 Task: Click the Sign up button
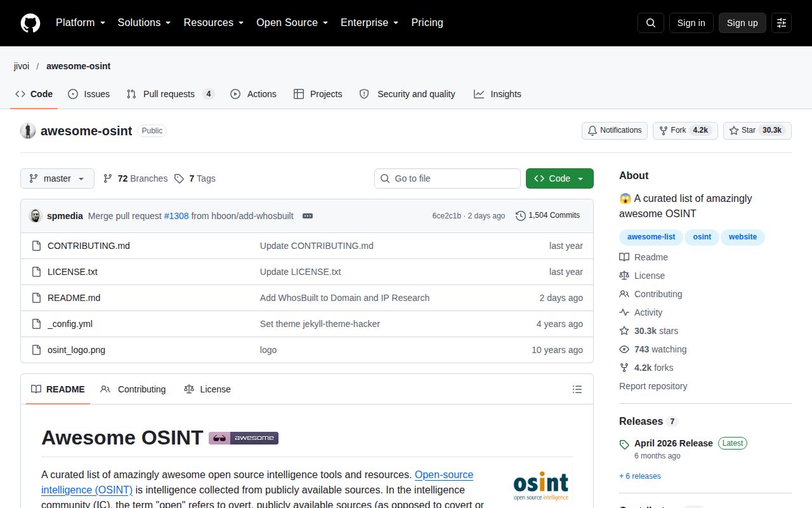coord(742,23)
